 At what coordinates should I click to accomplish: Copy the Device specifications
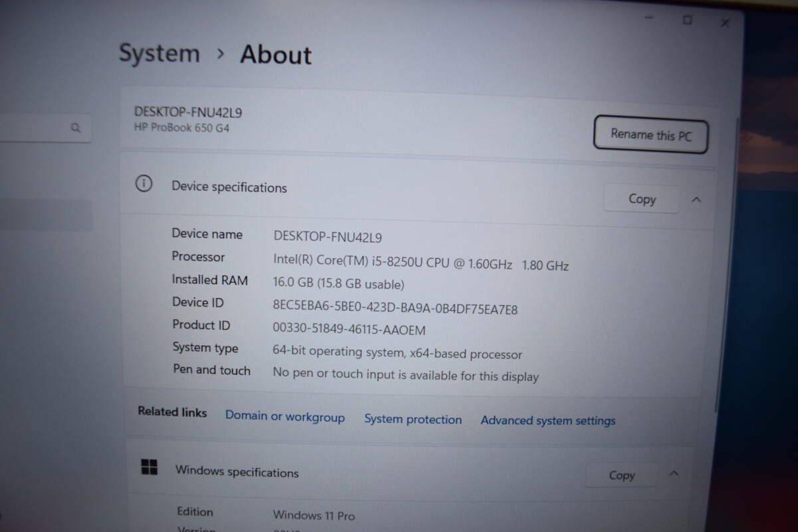point(642,199)
